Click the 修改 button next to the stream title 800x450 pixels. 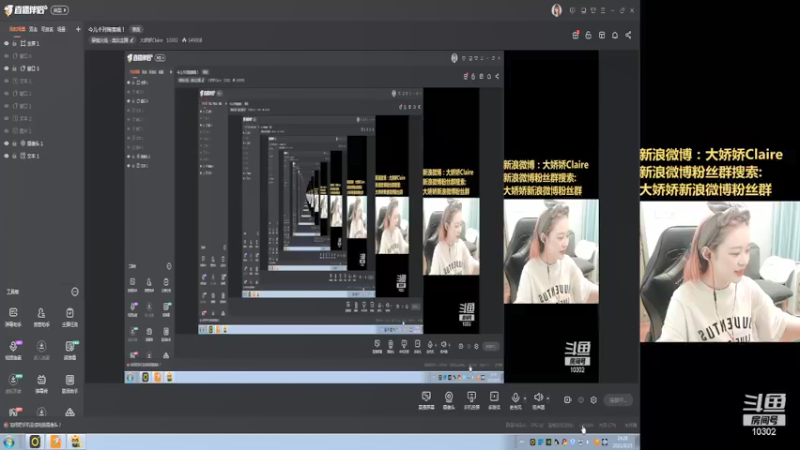point(136,30)
